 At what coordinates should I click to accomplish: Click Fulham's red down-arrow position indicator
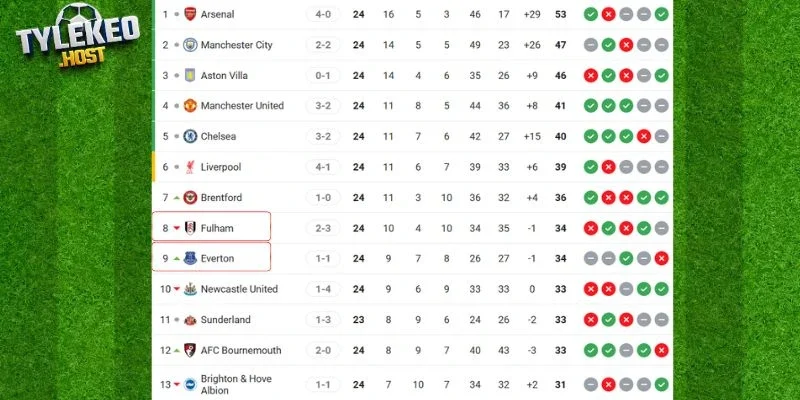coord(177,228)
